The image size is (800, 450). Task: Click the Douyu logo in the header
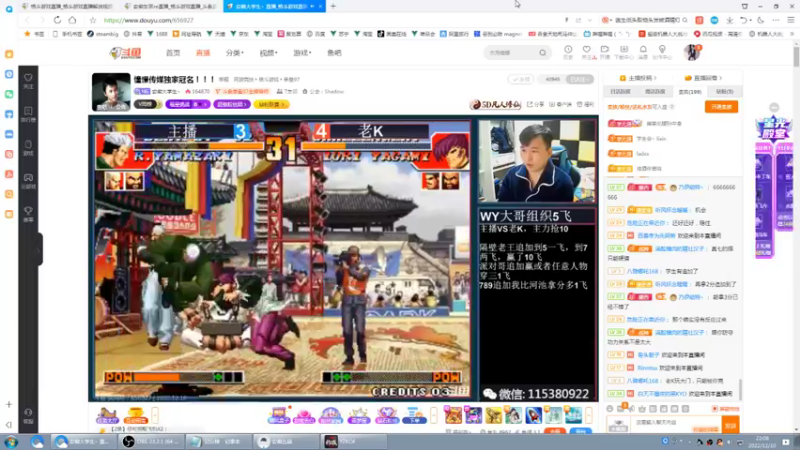(x=125, y=53)
